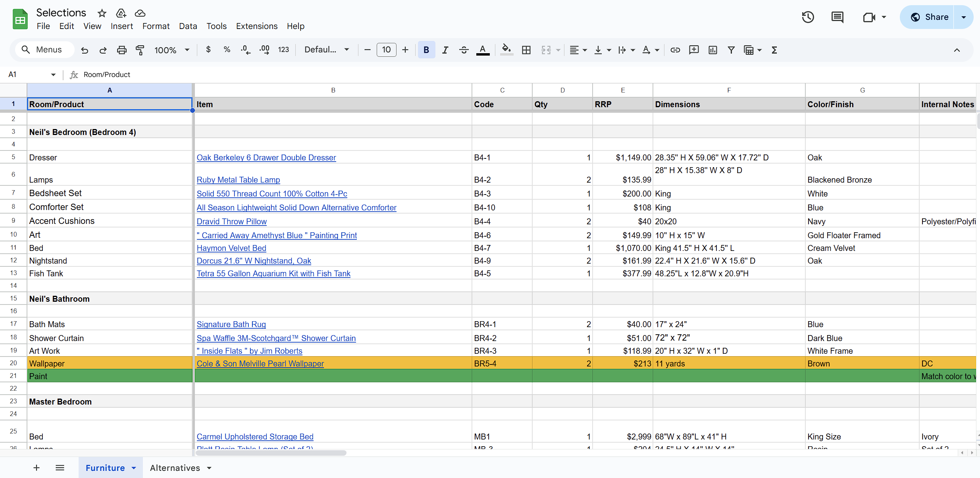Format as currency with dollar icon
Viewport: 980px width, 478px height.
[x=208, y=50]
